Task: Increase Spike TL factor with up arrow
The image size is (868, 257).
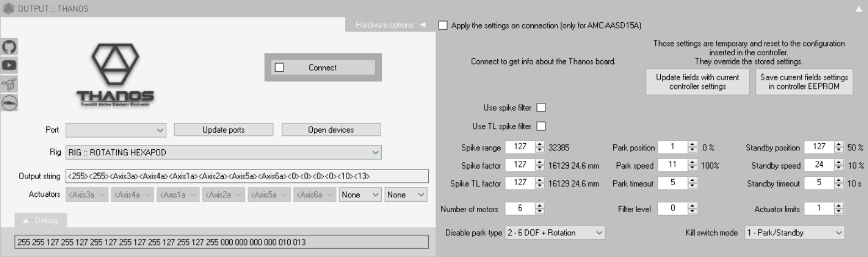Action: 540,180
